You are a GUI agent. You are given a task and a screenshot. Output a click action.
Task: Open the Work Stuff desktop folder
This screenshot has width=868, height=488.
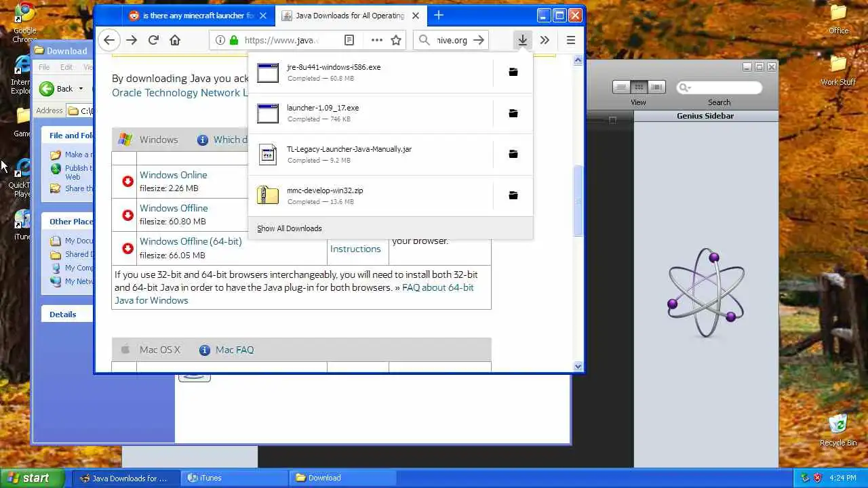coord(838,70)
